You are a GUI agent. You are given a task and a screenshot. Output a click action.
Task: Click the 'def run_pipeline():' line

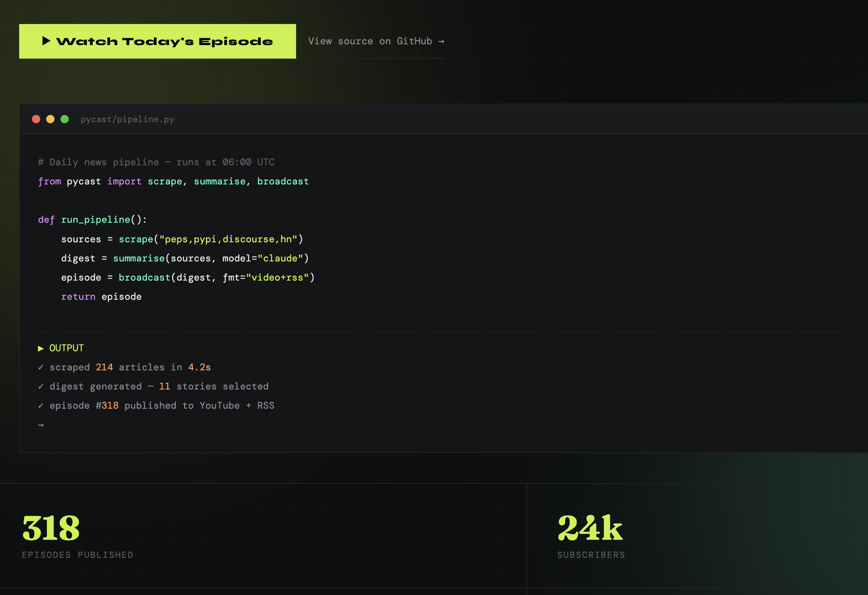coord(92,220)
